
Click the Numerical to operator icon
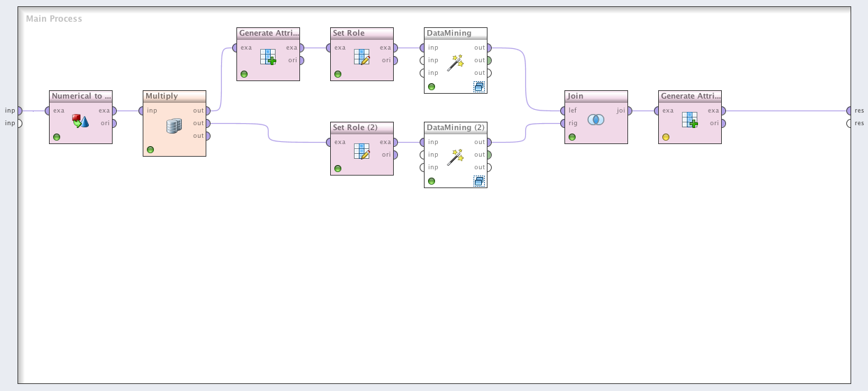[81, 122]
